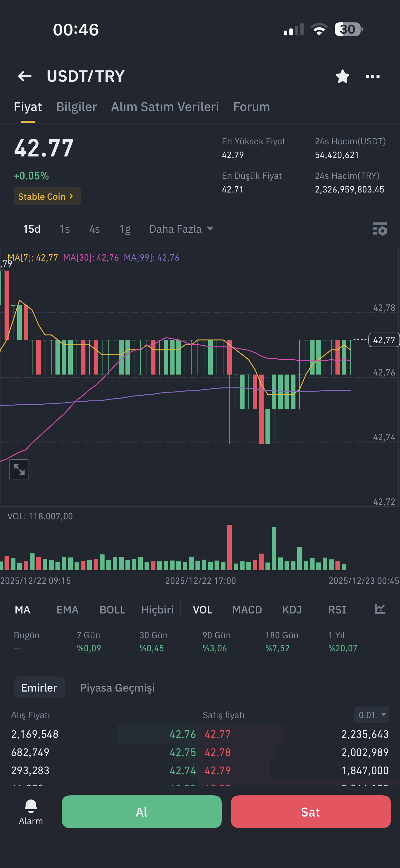Expand the Daha Fazla timeframe dropdown

tap(181, 229)
